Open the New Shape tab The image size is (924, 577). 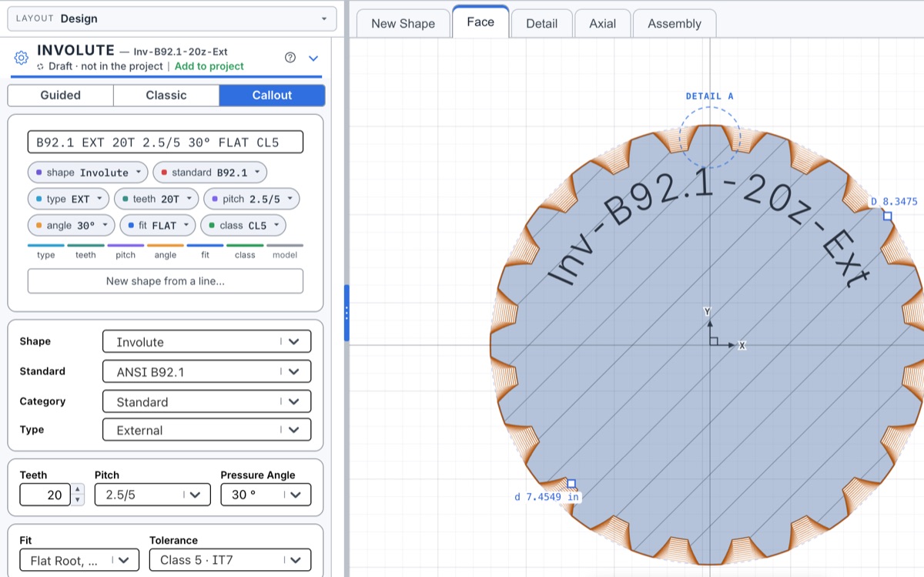point(403,24)
